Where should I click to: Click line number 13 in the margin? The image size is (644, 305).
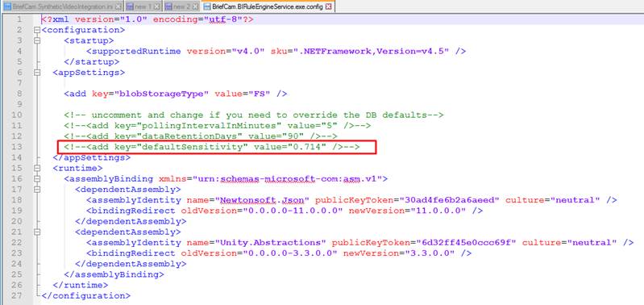pos(17,147)
